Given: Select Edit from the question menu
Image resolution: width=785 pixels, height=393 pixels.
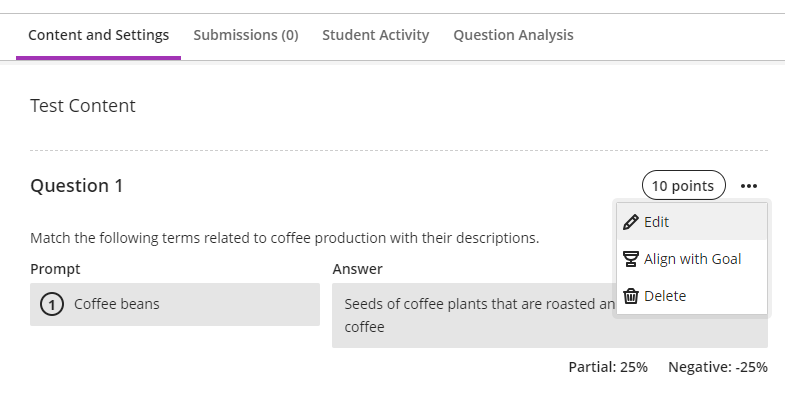Looking at the screenshot, I should coord(692,222).
